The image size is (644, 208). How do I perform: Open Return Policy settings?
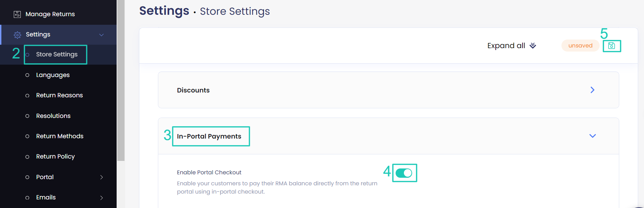pos(55,156)
